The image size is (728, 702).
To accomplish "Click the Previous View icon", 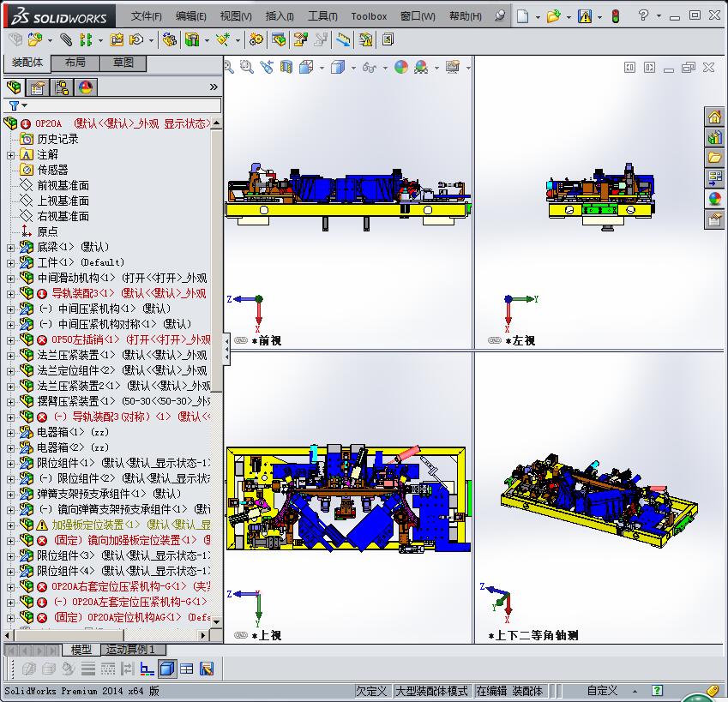I will [267, 67].
